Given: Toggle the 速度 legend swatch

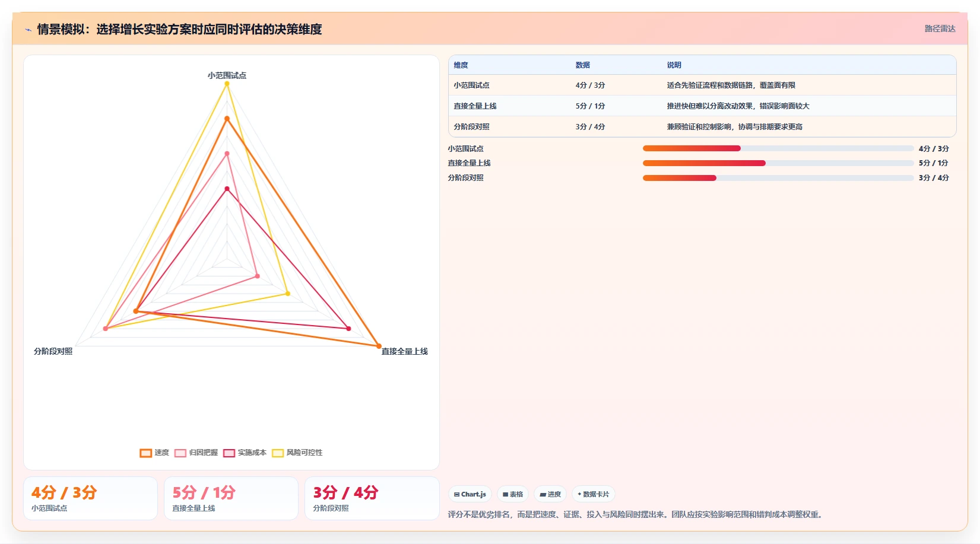Looking at the screenshot, I should point(146,453).
